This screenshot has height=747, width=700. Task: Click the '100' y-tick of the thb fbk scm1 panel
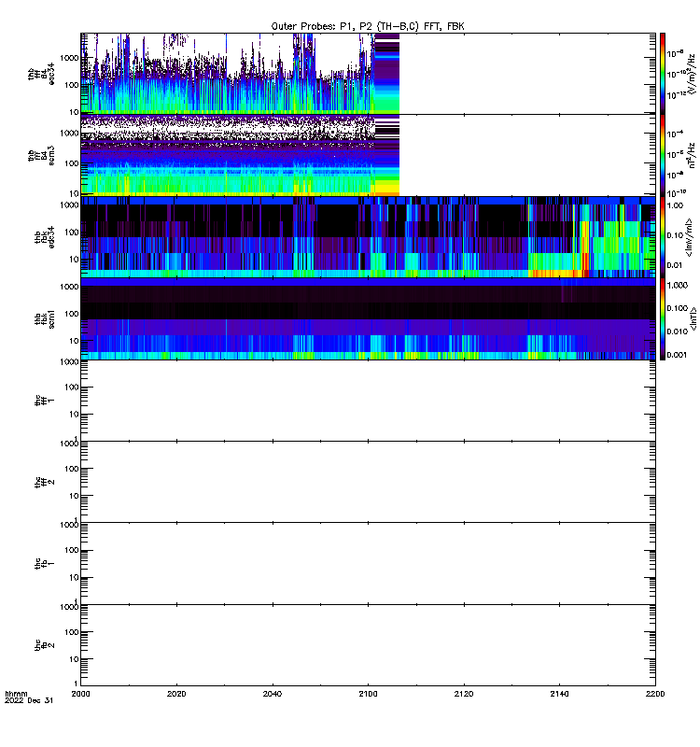pyautogui.click(x=72, y=314)
